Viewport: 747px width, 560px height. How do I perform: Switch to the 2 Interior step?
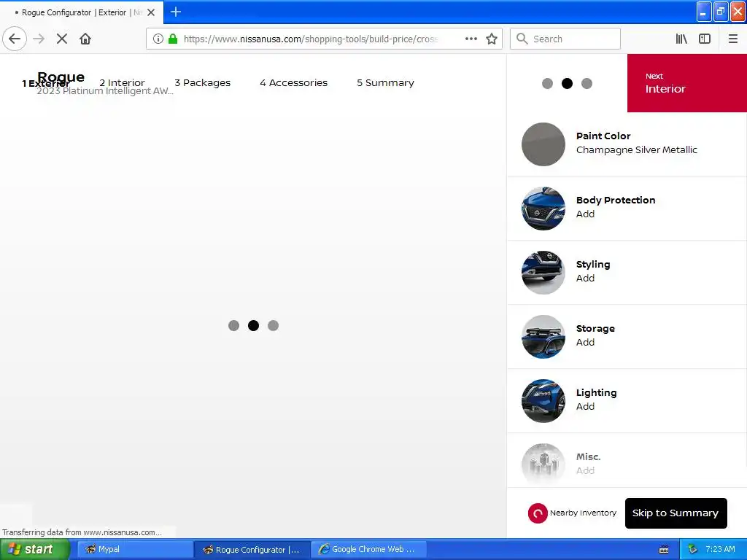(x=122, y=83)
